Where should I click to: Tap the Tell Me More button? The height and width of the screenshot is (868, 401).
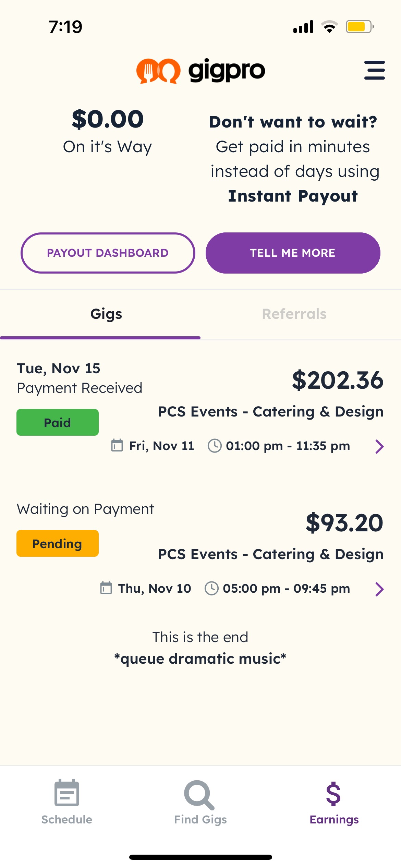[x=293, y=253]
